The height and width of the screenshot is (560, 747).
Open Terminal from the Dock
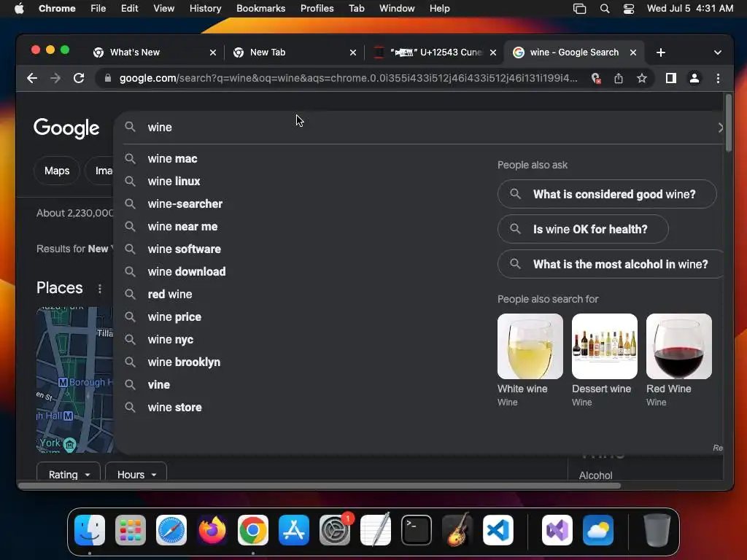(417, 530)
